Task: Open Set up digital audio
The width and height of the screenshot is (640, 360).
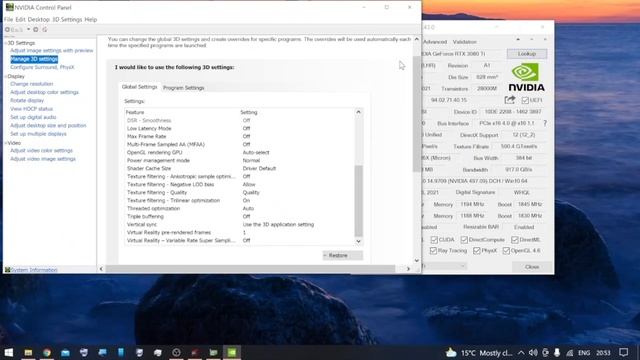Action: (x=33, y=117)
